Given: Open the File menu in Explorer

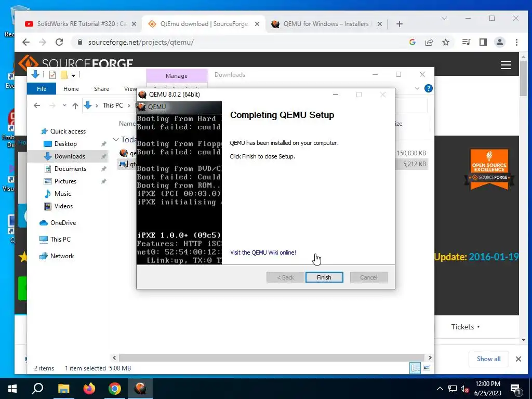Looking at the screenshot, I should click(42, 88).
